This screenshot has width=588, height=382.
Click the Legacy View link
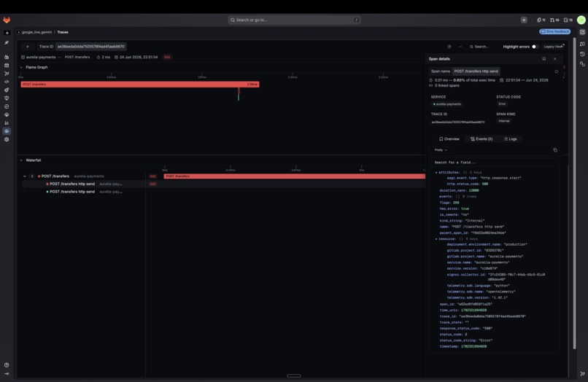tap(554, 47)
